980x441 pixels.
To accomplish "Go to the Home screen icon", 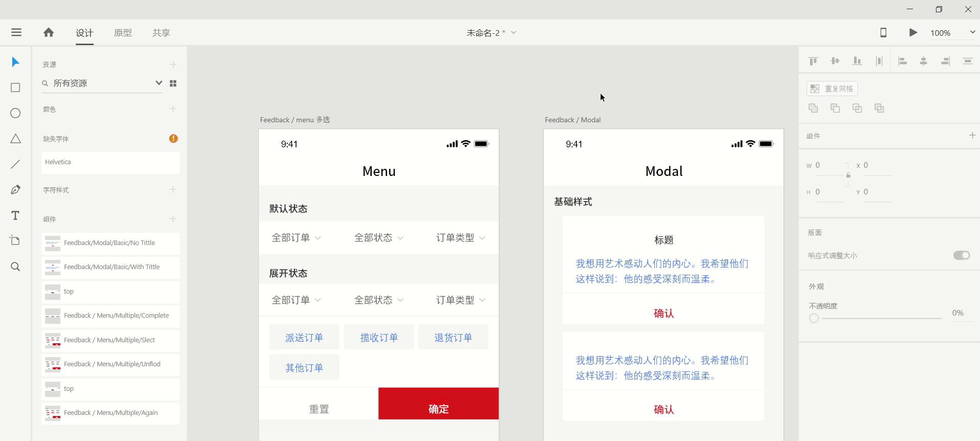I will click(x=49, y=32).
